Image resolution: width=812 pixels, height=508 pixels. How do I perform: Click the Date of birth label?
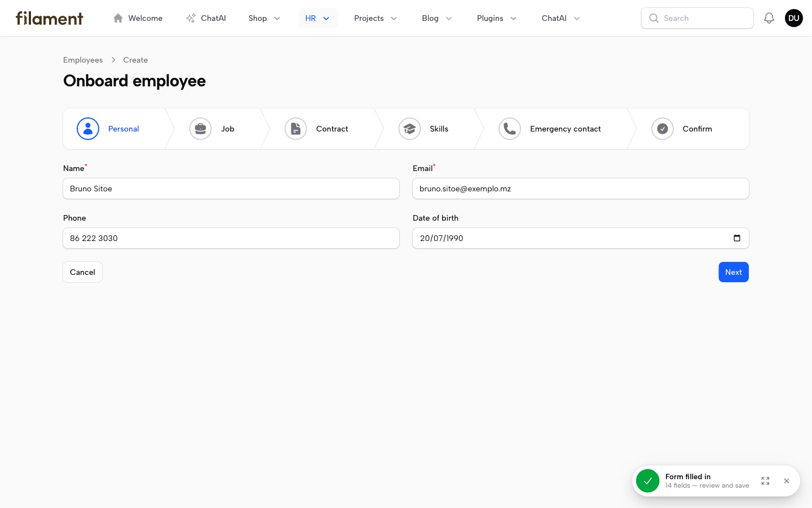[x=435, y=218]
